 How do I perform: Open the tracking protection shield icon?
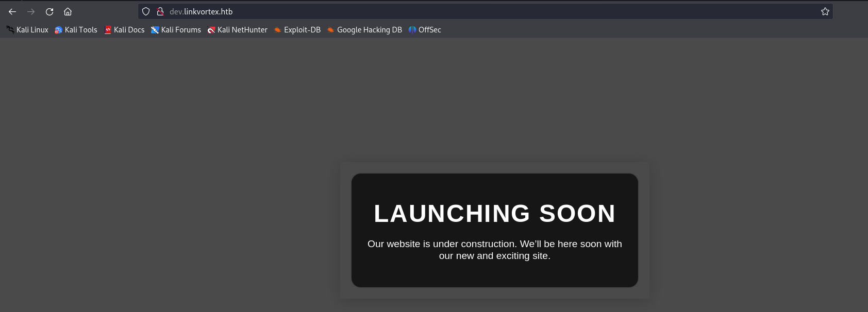146,11
